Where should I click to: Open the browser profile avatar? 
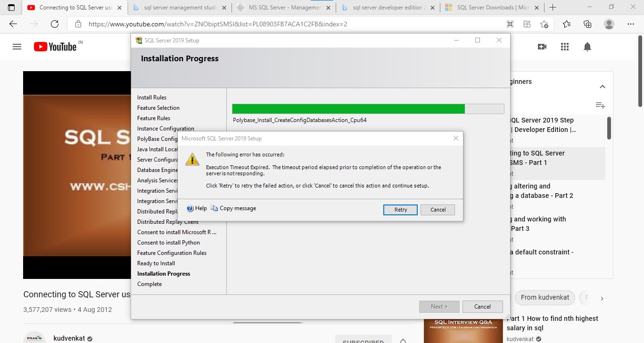609,24
